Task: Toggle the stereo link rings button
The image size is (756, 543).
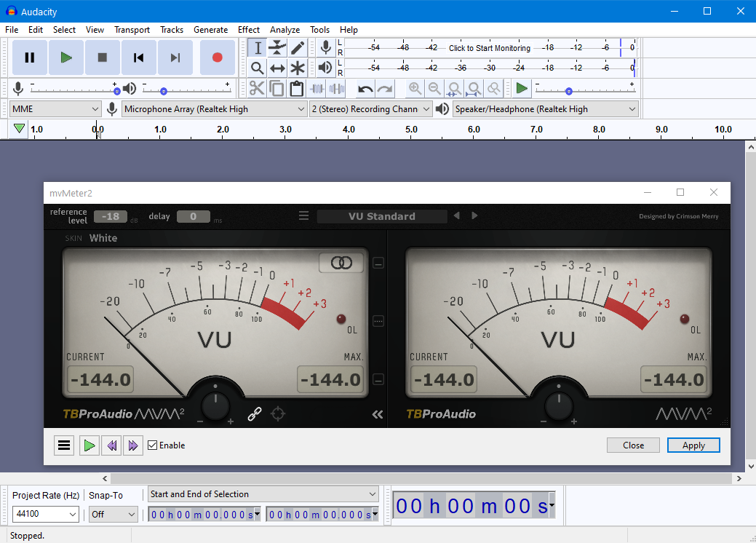Action: 341,263
